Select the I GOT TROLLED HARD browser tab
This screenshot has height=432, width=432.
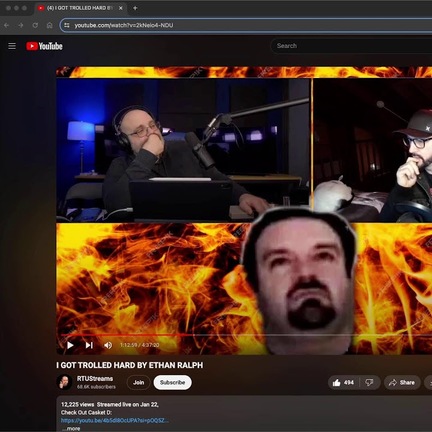tap(80, 8)
